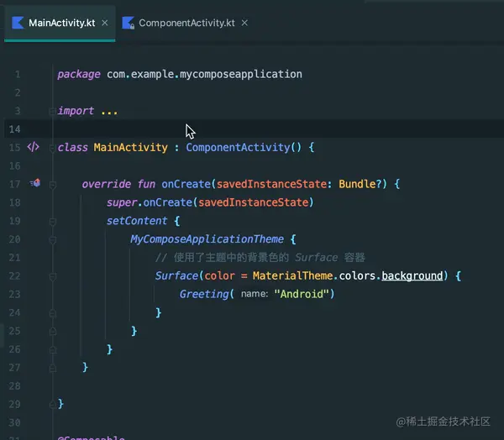504x440 pixels.
Task: Open the ComponentActivity.kt tab
Action: pyautogui.click(x=186, y=23)
